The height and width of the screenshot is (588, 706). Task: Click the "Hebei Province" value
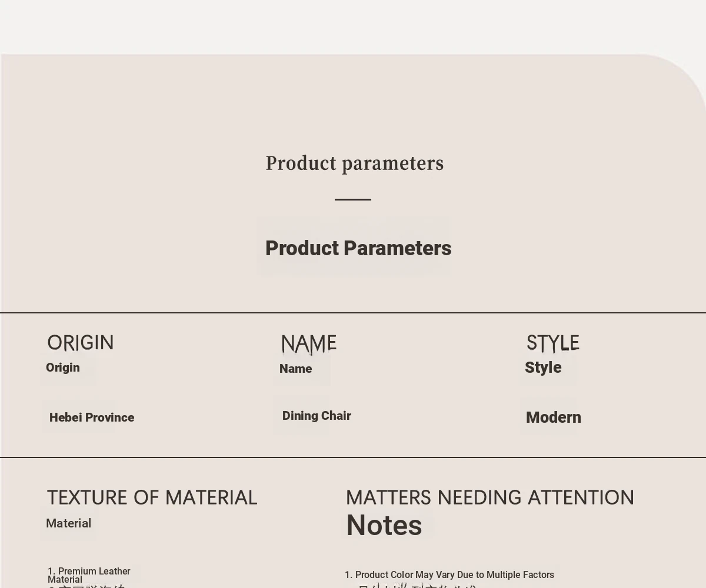point(92,417)
